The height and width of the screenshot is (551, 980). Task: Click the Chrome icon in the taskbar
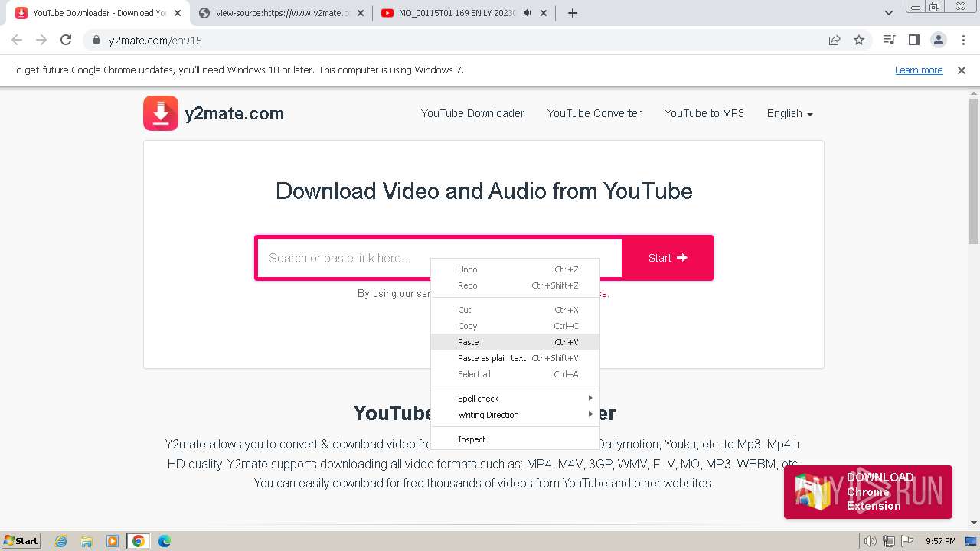pos(138,541)
